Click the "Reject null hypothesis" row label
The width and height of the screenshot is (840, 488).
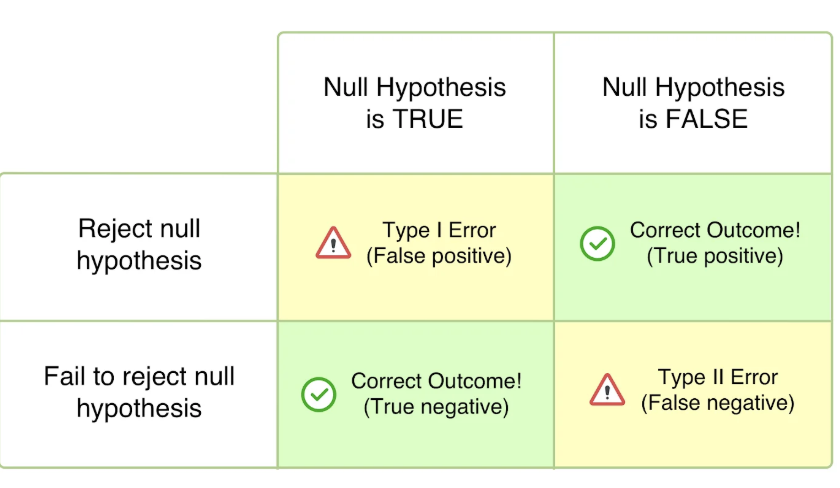(139, 245)
